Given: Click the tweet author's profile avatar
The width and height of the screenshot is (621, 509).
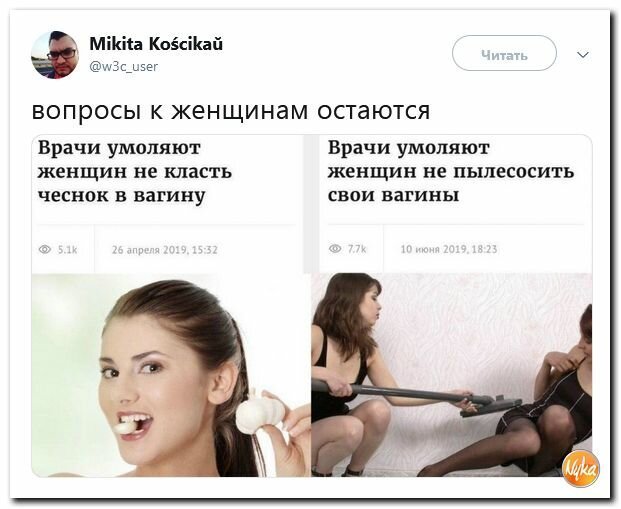Looking at the screenshot, I should tap(55, 55).
